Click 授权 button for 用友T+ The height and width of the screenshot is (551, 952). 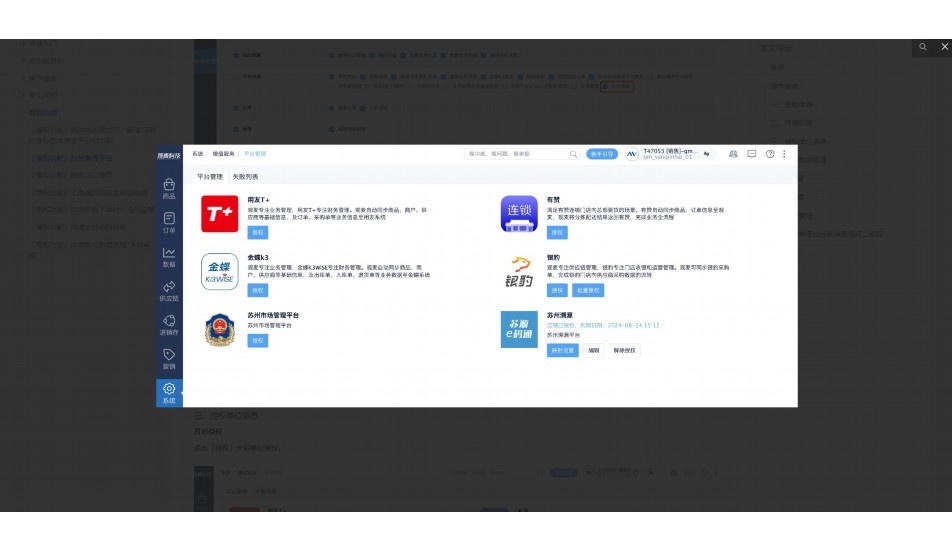coord(258,233)
